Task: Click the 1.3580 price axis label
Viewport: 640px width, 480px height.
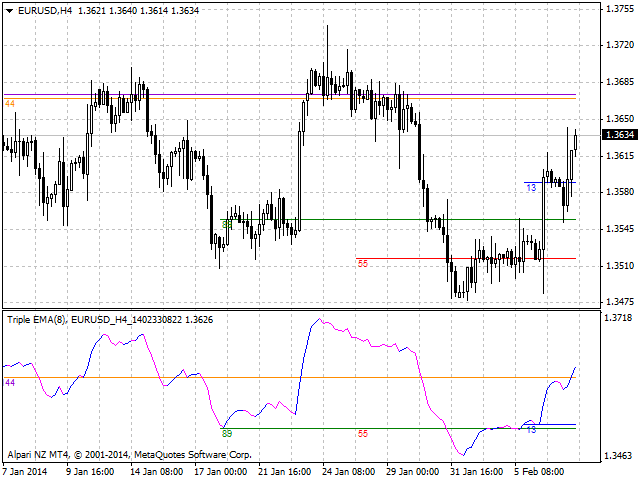Action: [620, 192]
